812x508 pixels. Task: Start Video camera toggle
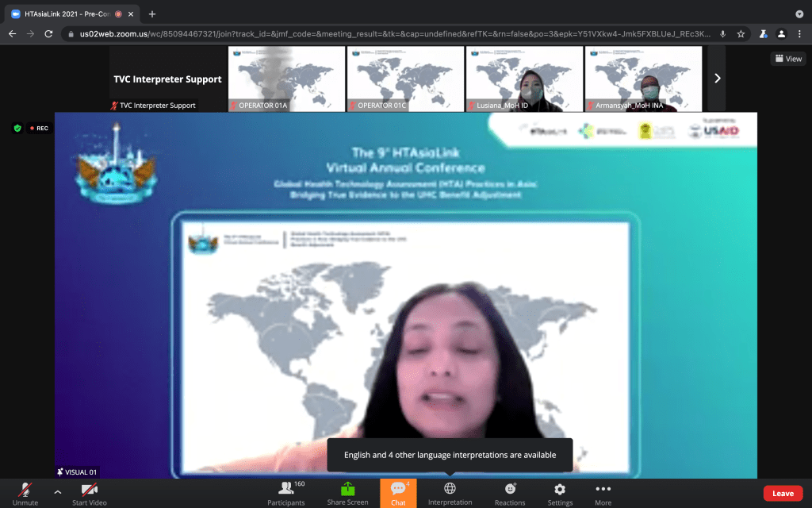(x=89, y=492)
